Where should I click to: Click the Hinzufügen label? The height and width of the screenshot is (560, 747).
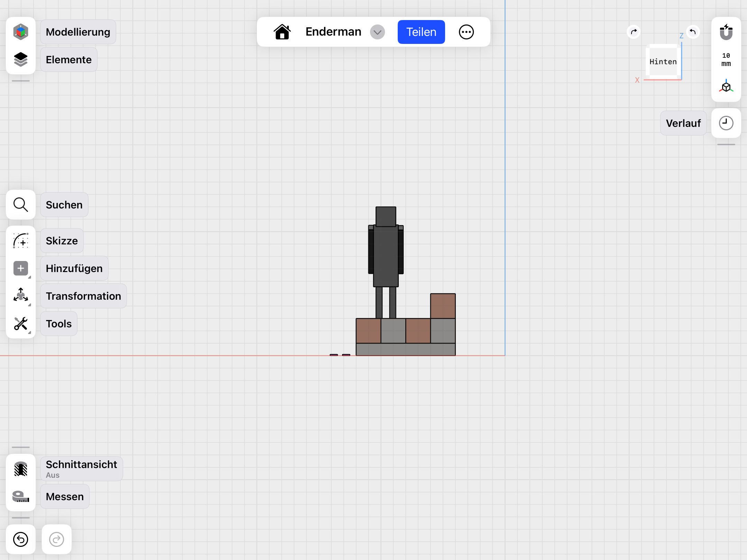pyautogui.click(x=74, y=268)
